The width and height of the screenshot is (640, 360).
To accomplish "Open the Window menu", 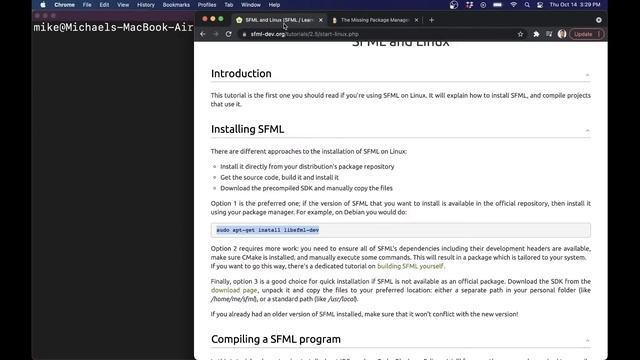I will point(251,5).
